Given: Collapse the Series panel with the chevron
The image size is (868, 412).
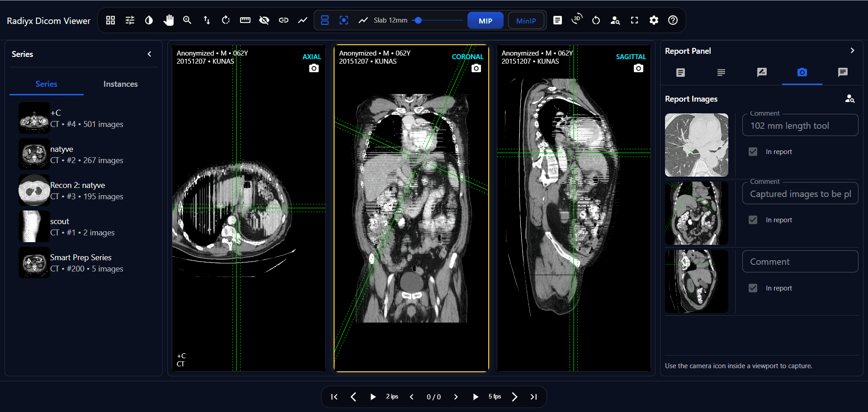Looking at the screenshot, I should coord(150,54).
